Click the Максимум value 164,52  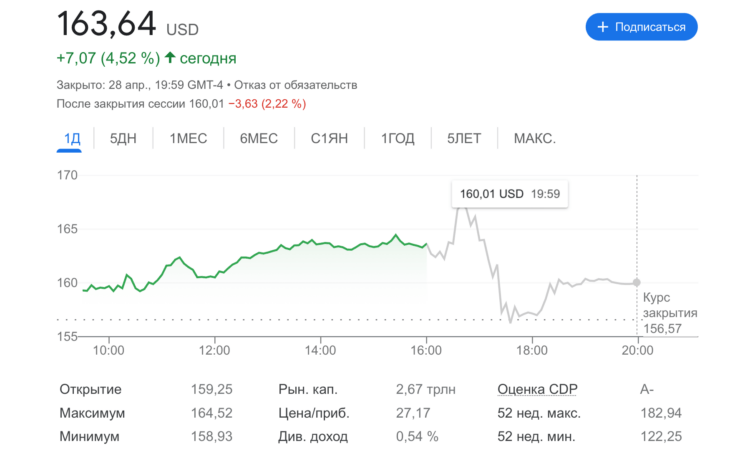coord(211,413)
